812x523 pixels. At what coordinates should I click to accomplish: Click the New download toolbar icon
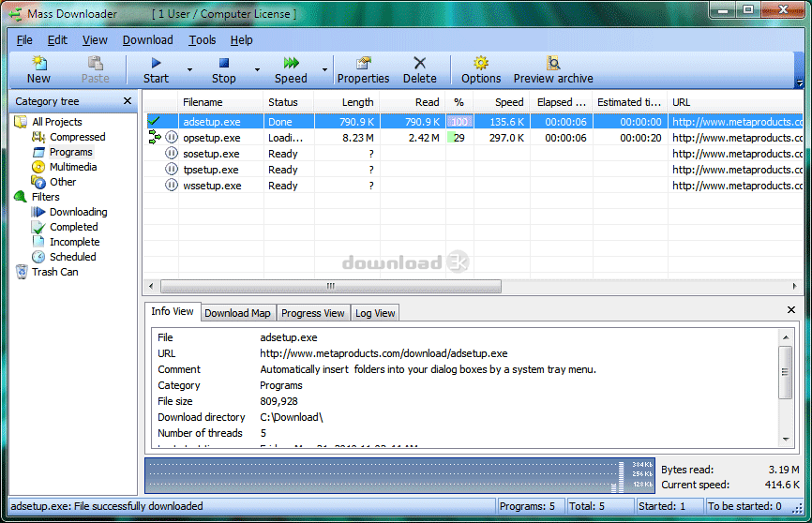[38, 69]
